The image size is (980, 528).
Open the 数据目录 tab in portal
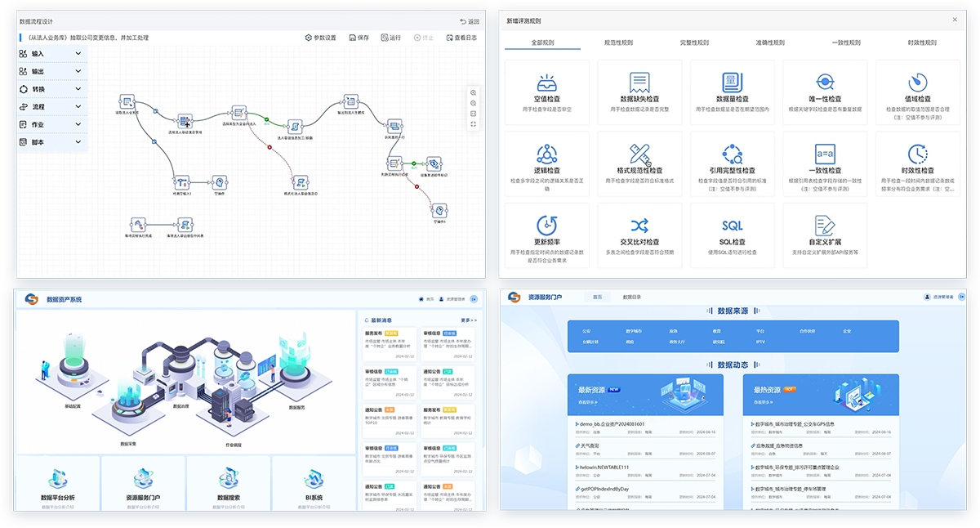[631, 298]
